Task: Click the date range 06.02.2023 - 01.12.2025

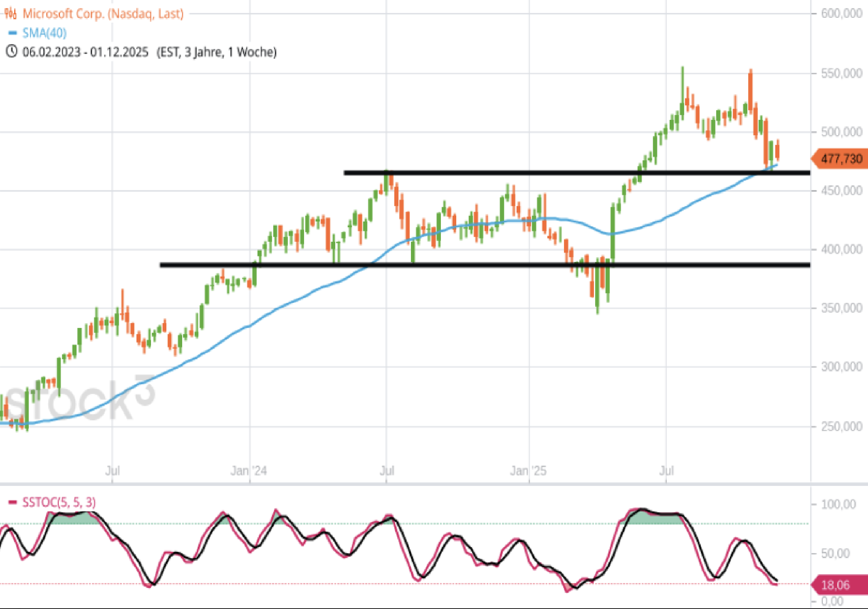Action: [x=85, y=52]
